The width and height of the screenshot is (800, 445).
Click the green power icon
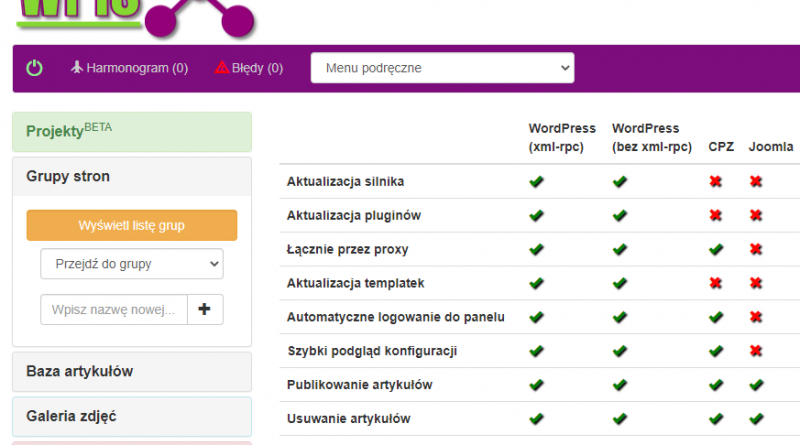pos(34,68)
